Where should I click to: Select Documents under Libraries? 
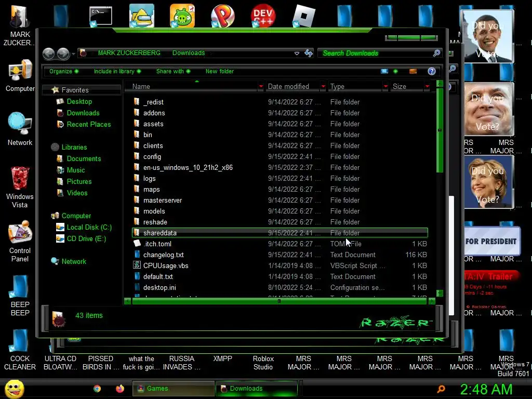pos(84,159)
